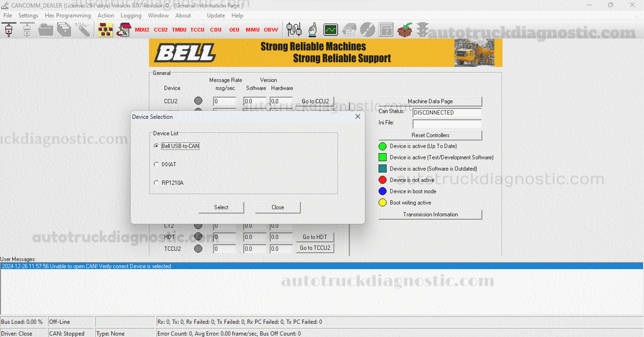Click the Close button in Device Selection
The image size is (644, 337).
[278, 207]
